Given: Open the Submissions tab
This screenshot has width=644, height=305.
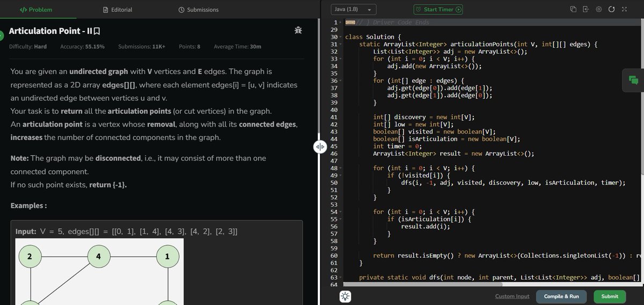Looking at the screenshot, I should (x=199, y=10).
